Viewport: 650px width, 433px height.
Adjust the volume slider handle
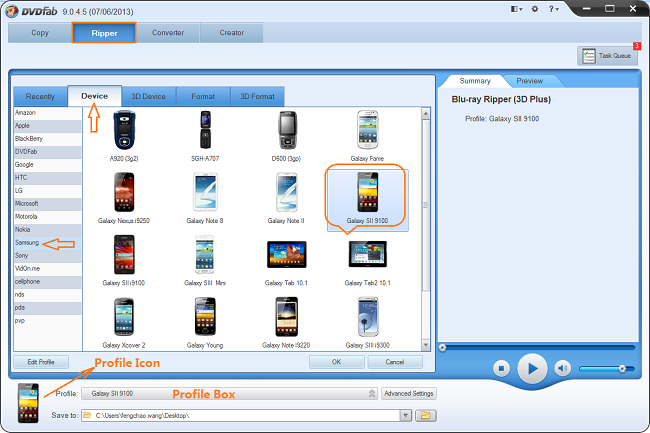click(x=622, y=368)
